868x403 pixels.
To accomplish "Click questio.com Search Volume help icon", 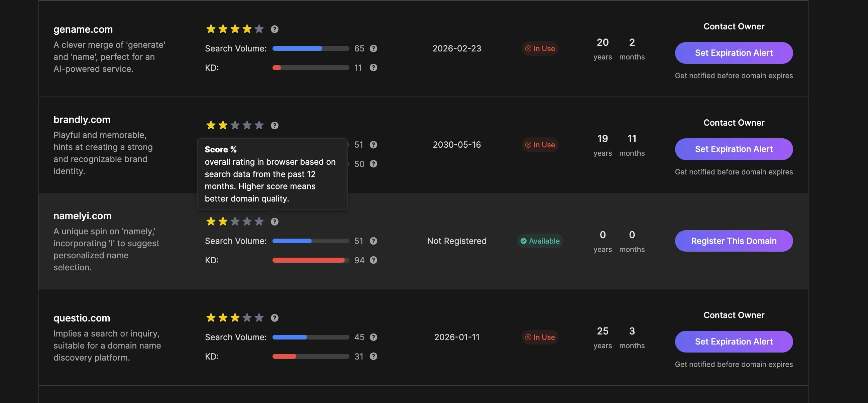I will [373, 338].
